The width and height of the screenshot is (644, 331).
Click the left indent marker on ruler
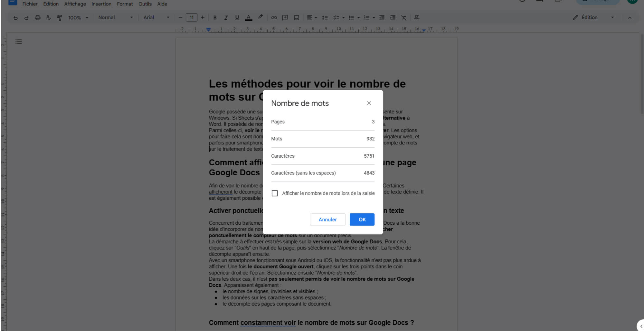pos(209,30)
